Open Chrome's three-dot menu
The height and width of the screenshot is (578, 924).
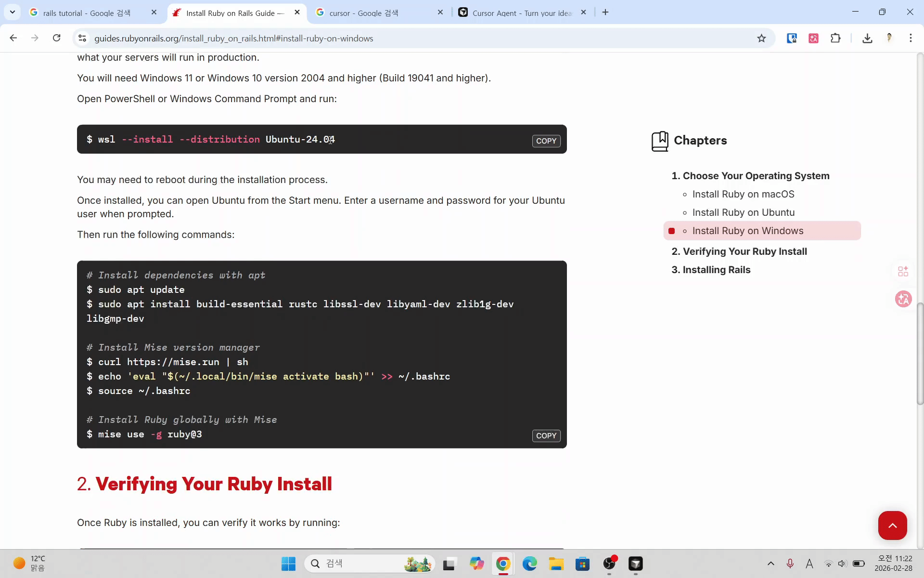pyautogui.click(x=911, y=38)
